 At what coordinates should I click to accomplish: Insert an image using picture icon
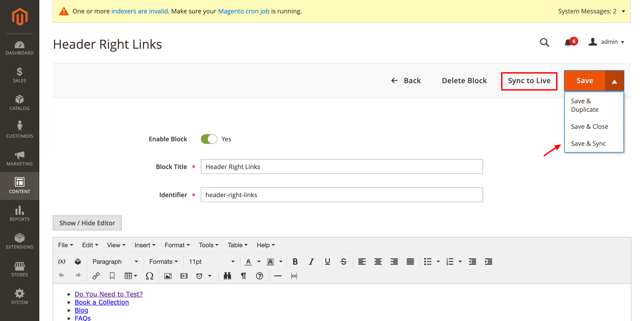point(168,276)
